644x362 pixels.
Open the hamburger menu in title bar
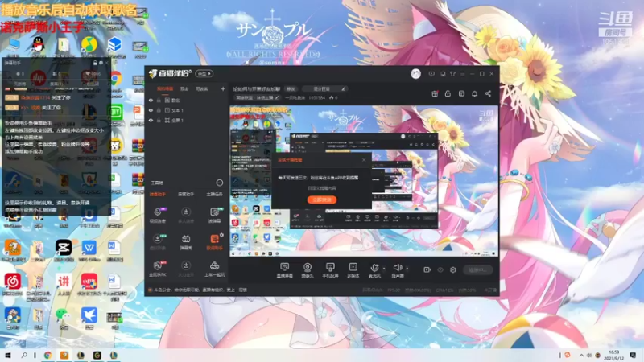pos(462,74)
